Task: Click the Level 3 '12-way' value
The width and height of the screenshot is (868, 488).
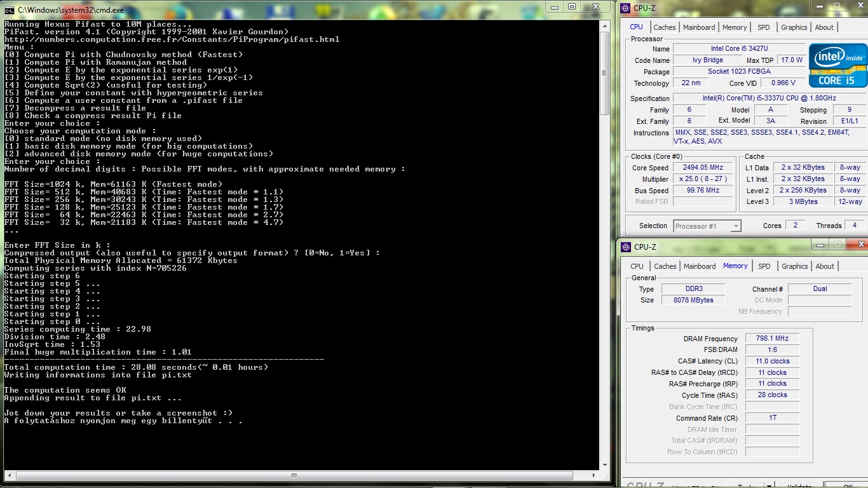Action: (850, 201)
